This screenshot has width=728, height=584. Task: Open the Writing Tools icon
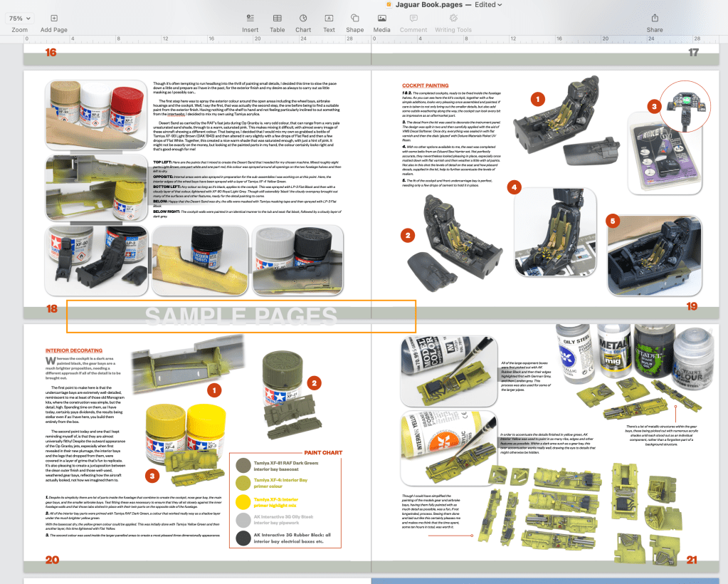pyautogui.click(x=453, y=18)
